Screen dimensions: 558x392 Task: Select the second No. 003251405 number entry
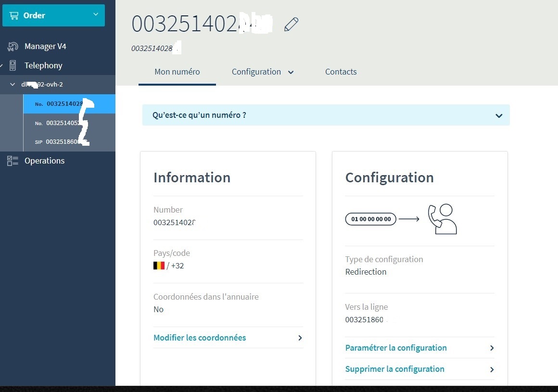pyautogui.click(x=63, y=123)
